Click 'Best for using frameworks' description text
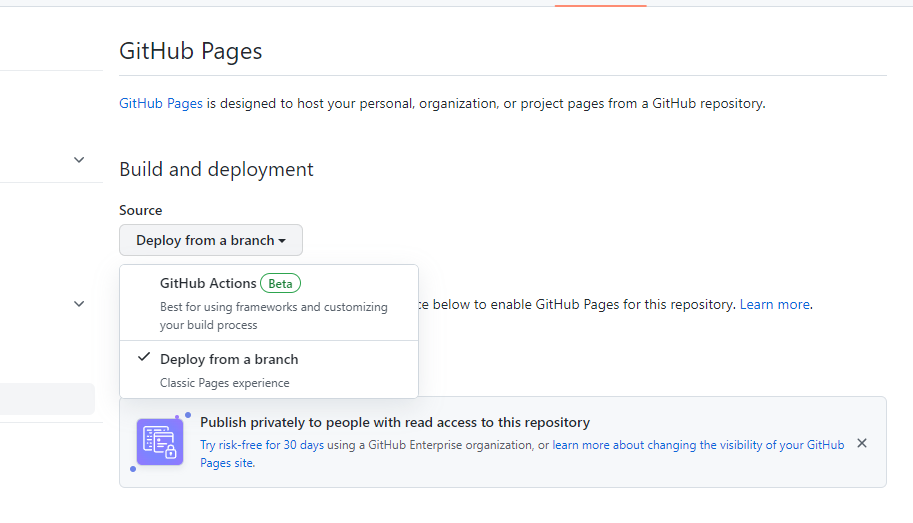Viewport: 913px width, 523px height. tap(274, 316)
